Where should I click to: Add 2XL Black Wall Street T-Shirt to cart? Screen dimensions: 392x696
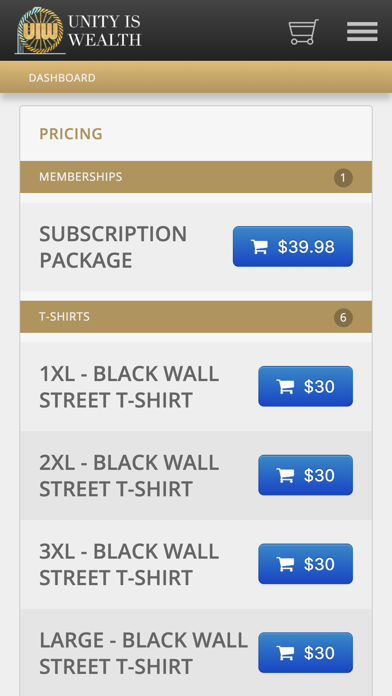pos(305,475)
